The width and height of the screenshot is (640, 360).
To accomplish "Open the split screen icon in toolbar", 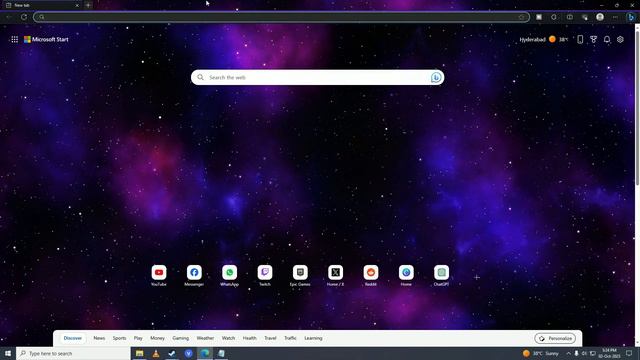I will pos(570,17).
